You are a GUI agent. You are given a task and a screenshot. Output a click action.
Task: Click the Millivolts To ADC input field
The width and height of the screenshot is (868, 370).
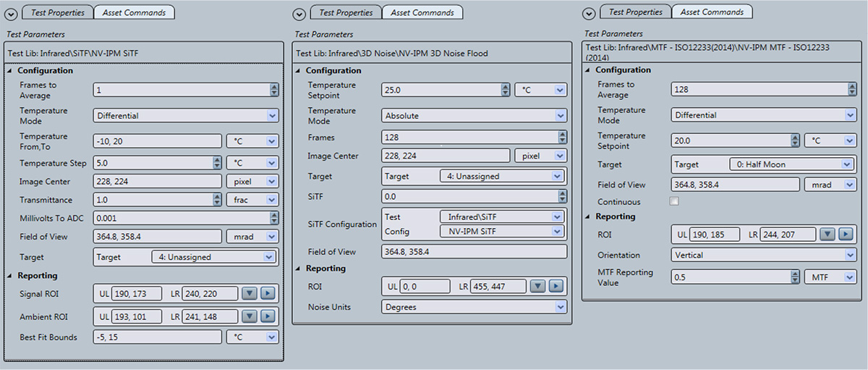(x=186, y=217)
